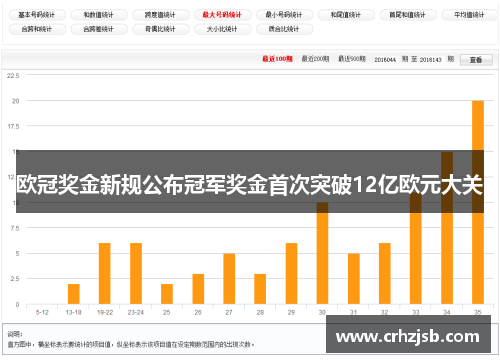Click the x-axis label 27
This screenshot has width=500, height=362.
229,313
